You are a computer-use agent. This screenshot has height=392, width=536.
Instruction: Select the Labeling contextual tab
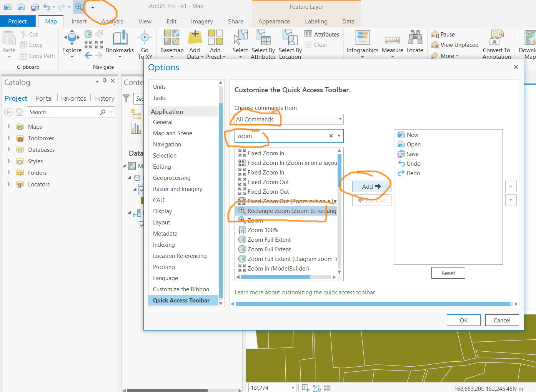click(x=316, y=22)
